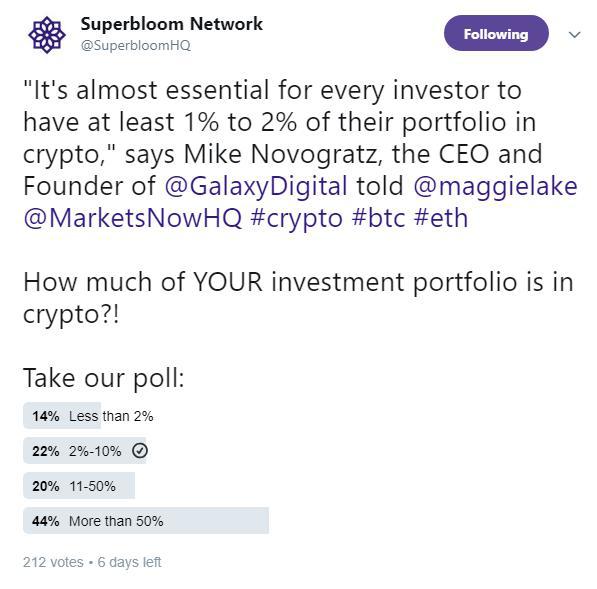Click the 212 votes count
This screenshot has width=597, height=589.
click(x=53, y=562)
